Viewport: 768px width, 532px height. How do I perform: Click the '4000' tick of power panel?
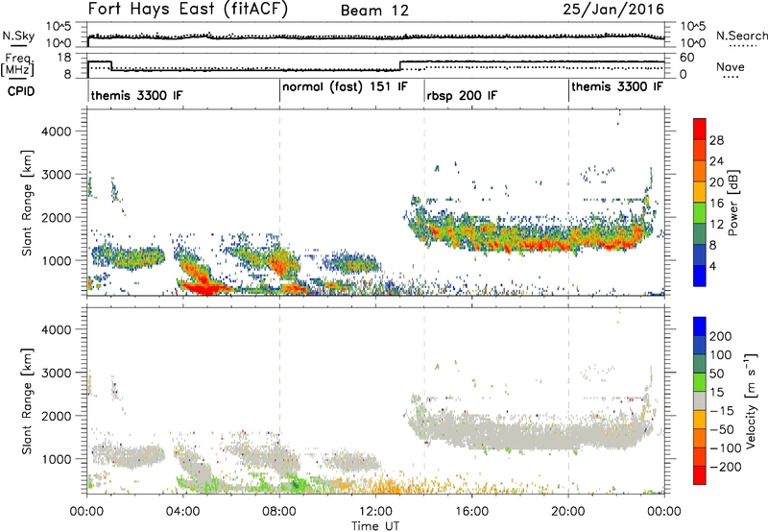(x=56, y=132)
